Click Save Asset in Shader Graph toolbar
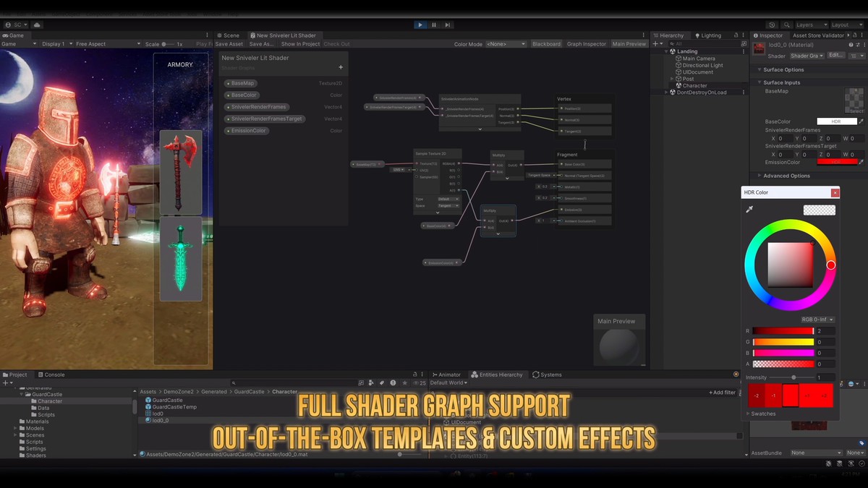Viewport: 868px width, 488px height. click(229, 44)
